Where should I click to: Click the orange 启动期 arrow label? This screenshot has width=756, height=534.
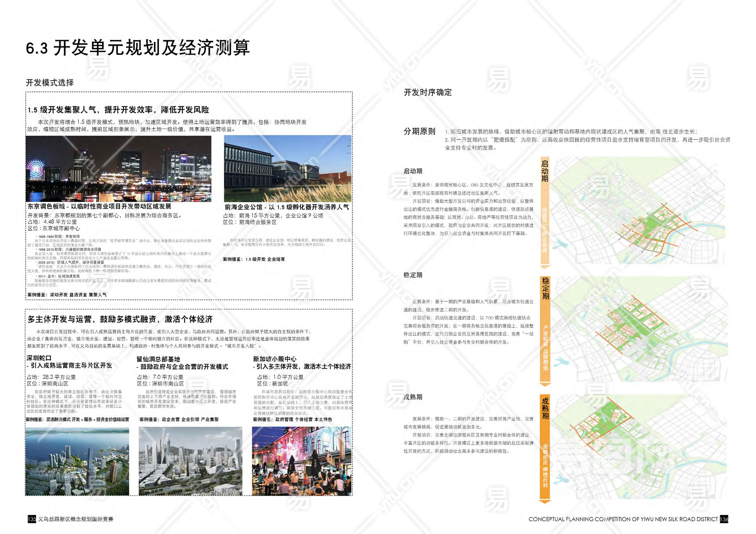[545, 171]
